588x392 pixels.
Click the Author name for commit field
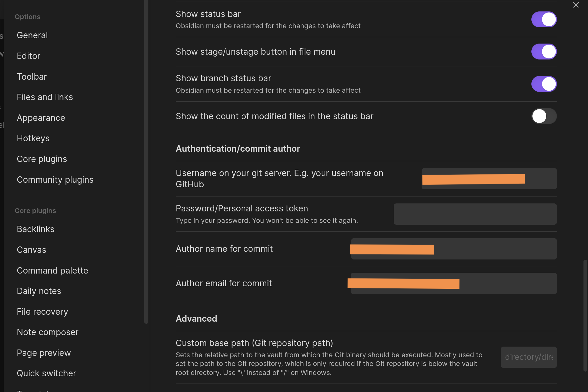(x=453, y=249)
